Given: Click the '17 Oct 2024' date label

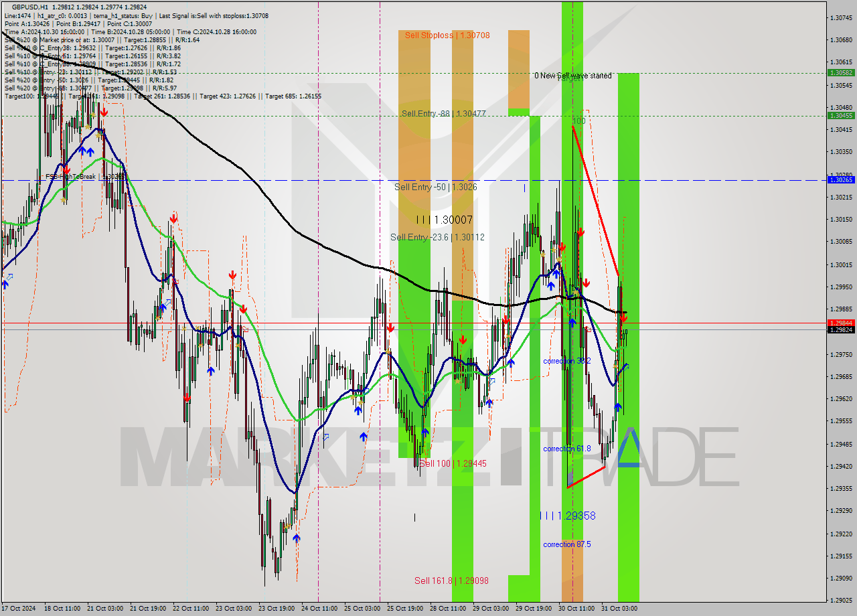Looking at the screenshot, I should coord(19,609).
